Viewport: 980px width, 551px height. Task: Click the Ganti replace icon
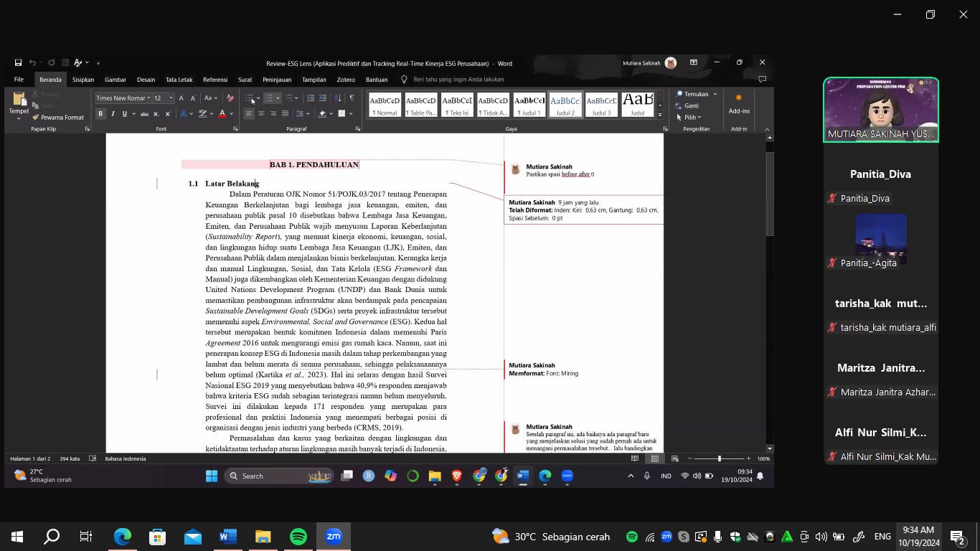click(679, 106)
